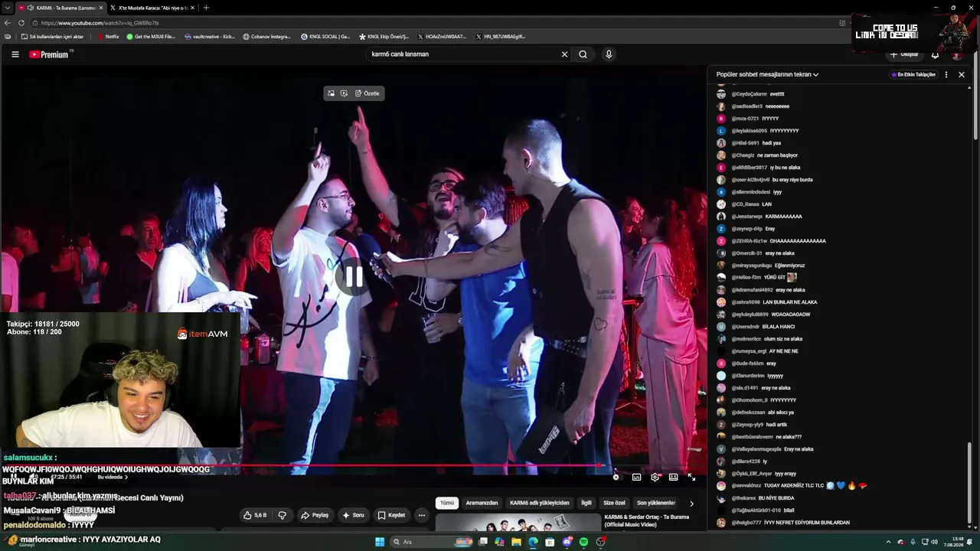Open the Windows Start menu
The width and height of the screenshot is (980, 551).
pyautogui.click(x=380, y=542)
